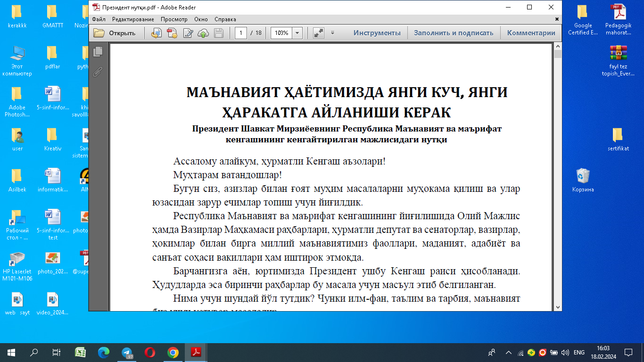Open the attachments paperclip panel
644x362 pixels.
[x=98, y=72]
